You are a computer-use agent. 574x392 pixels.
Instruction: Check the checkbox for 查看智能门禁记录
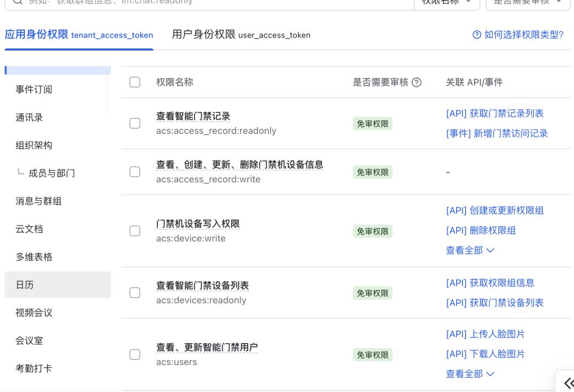134,124
